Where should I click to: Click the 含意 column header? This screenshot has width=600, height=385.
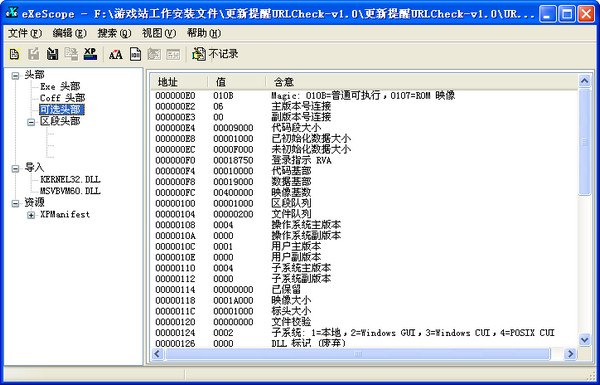click(x=422, y=82)
